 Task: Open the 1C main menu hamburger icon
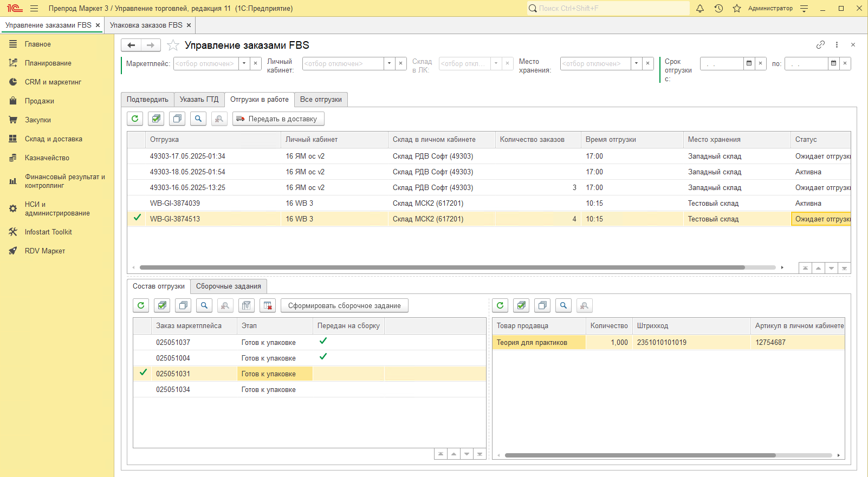(x=34, y=8)
